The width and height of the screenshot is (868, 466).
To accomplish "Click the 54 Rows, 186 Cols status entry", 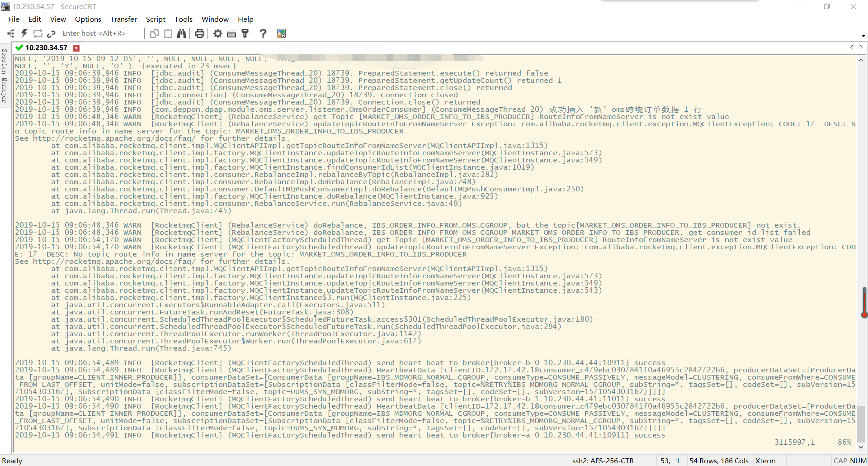I will (719, 461).
